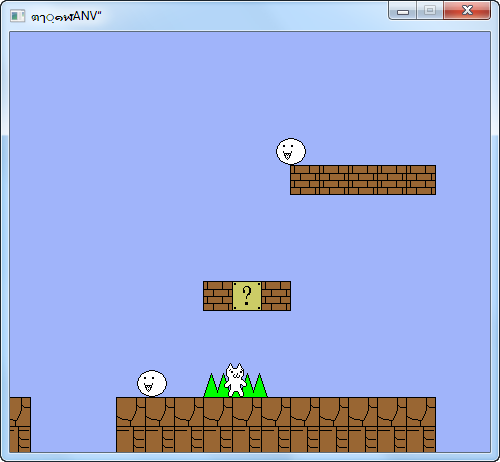This screenshot has width=500, height=462.
Task: Click the application icon in the title bar
Action: pyautogui.click(x=17, y=16)
